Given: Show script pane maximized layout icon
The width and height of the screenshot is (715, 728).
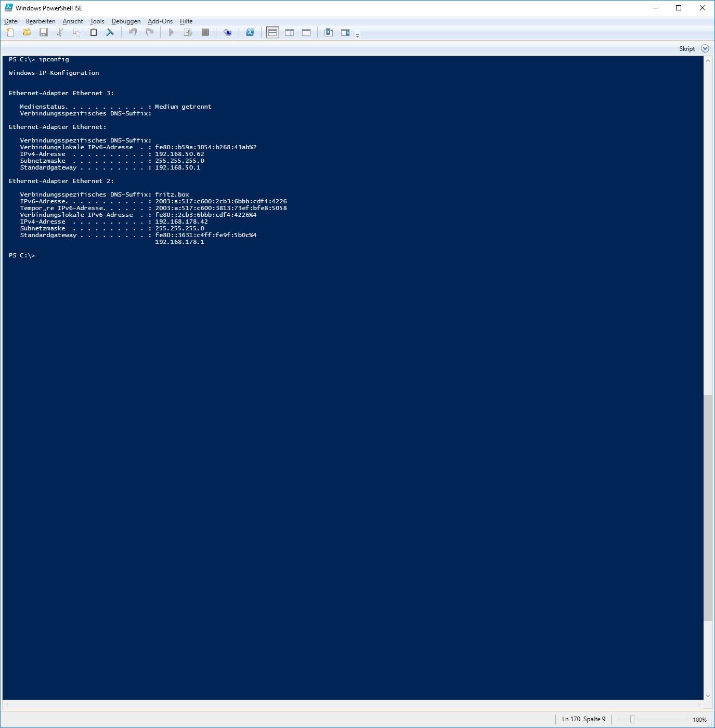Looking at the screenshot, I should pyautogui.click(x=306, y=32).
